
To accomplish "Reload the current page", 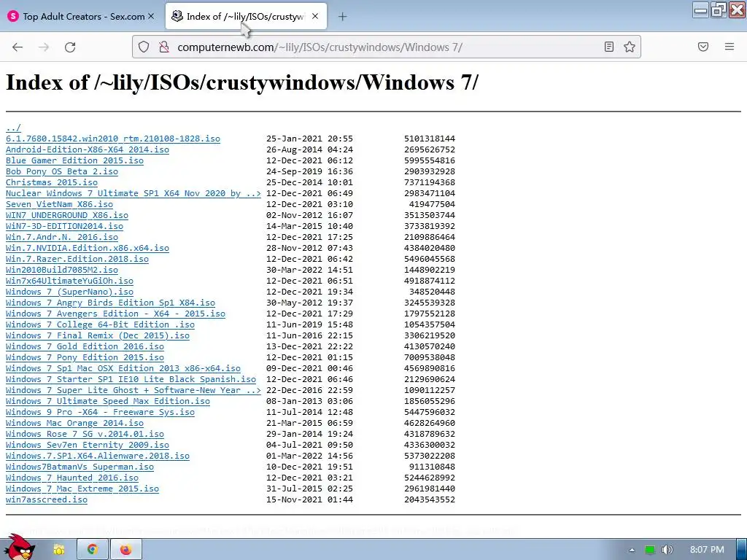I will pos(70,47).
